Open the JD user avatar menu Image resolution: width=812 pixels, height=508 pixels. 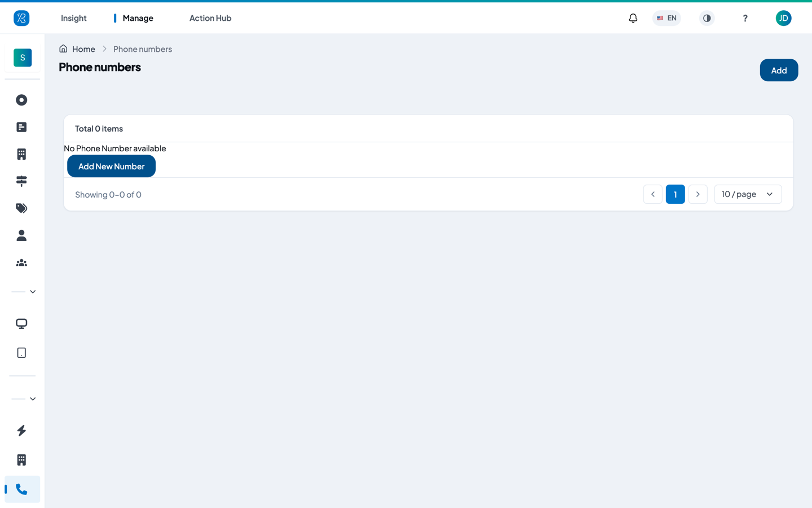(x=783, y=18)
